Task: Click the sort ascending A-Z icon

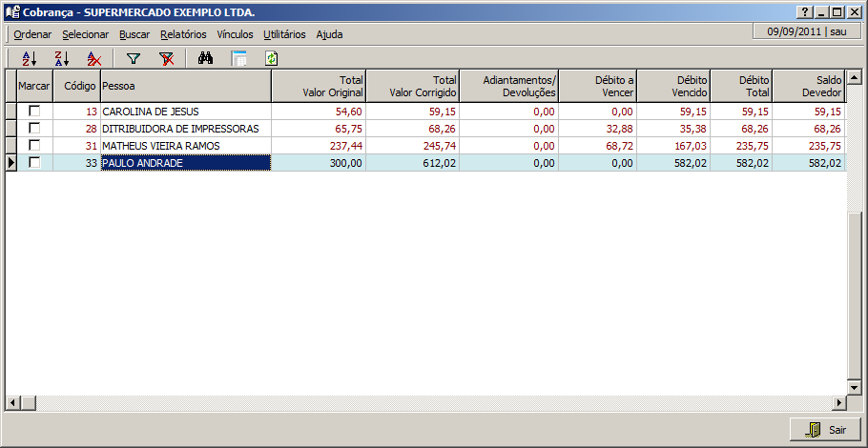Action: click(x=29, y=59)
